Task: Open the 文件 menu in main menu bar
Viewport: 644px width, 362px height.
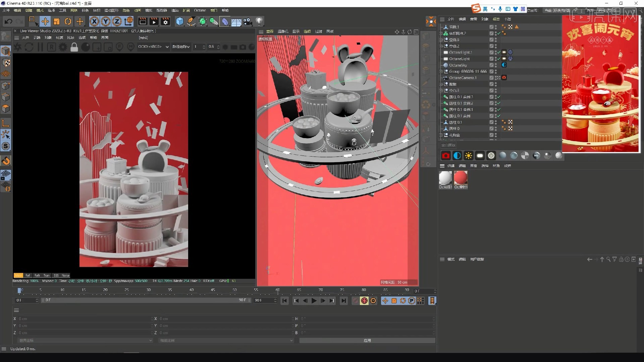Action: [x=6, y=10]
